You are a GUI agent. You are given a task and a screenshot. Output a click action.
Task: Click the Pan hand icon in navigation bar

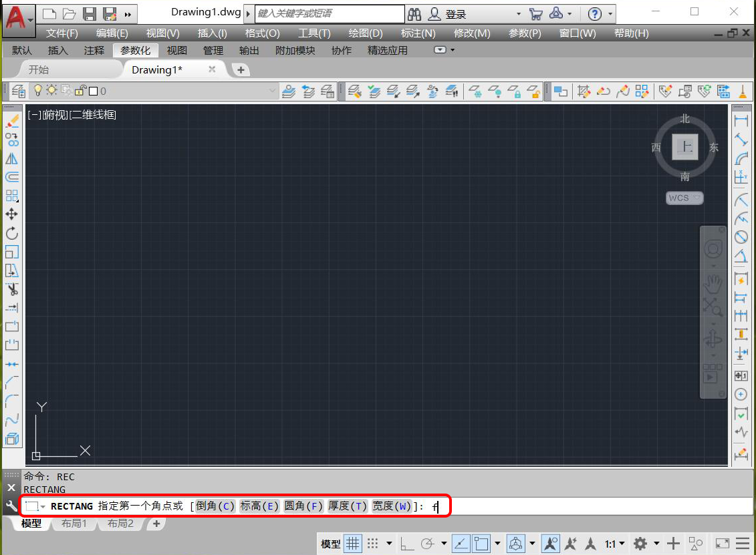713,285
